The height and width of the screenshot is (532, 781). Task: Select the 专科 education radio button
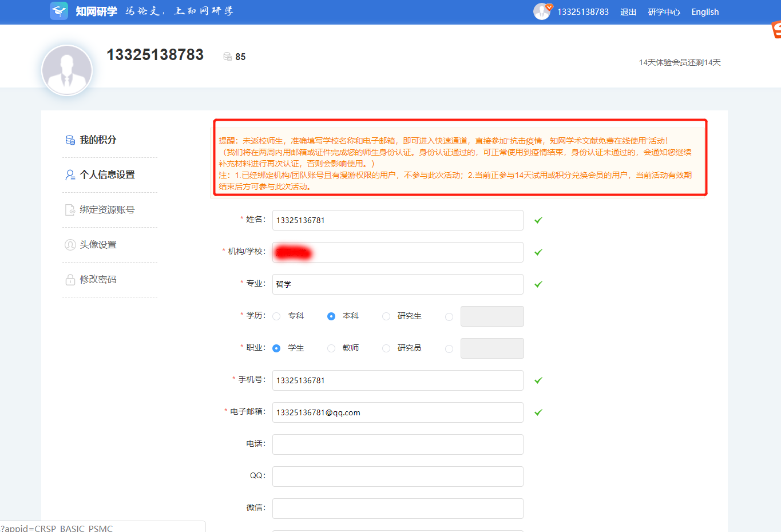point(276,316)
